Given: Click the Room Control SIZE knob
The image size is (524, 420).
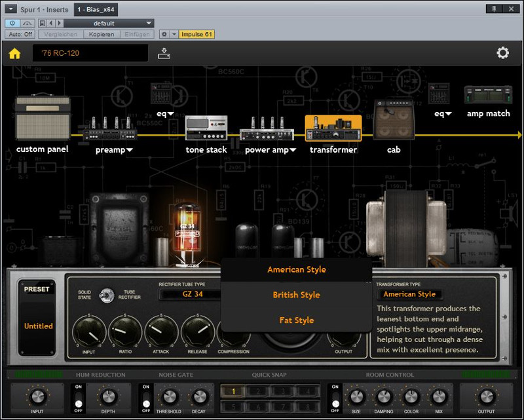Looking at the screenshot, I should coord(356,397).
